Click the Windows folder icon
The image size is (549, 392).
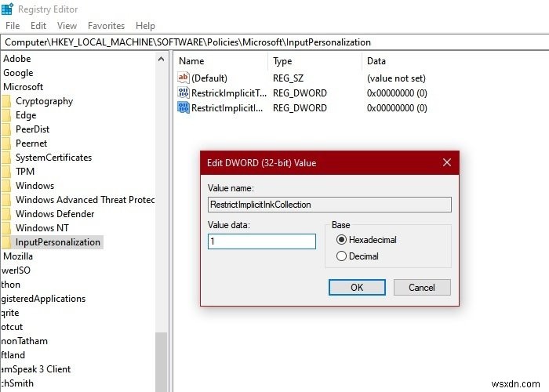pyautogui.click(x=6, y=186)
